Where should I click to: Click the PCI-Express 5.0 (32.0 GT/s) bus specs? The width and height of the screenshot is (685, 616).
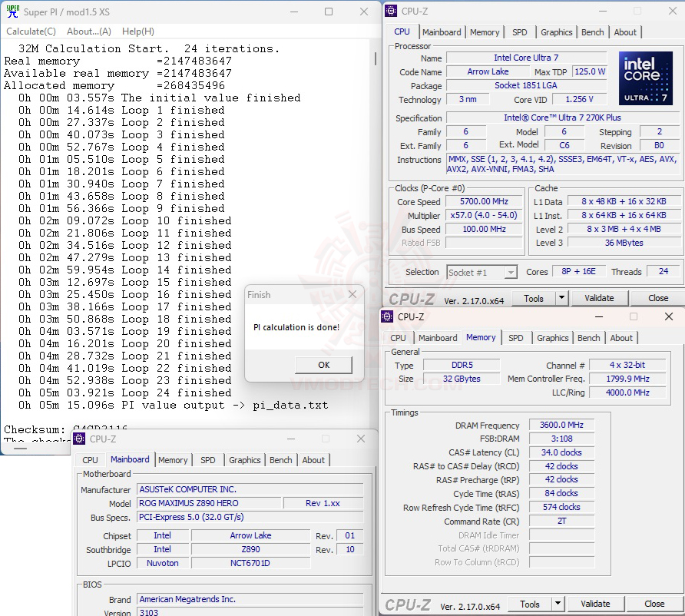250,517
